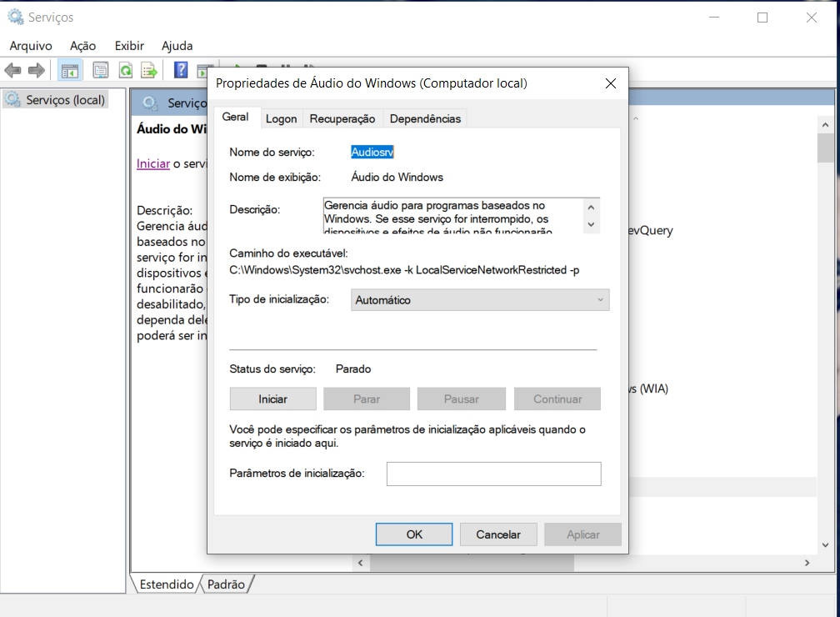Open the blue Help toolbar icon

(181, 70)
